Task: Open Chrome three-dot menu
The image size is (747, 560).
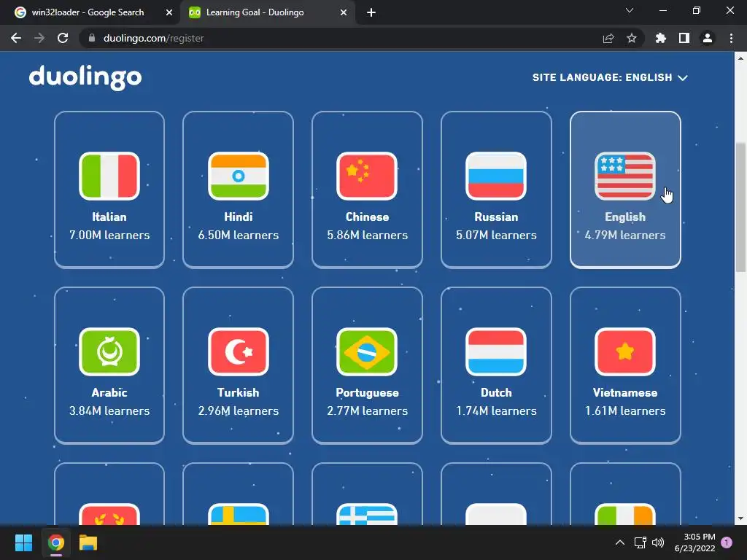Action: point(731,38)
